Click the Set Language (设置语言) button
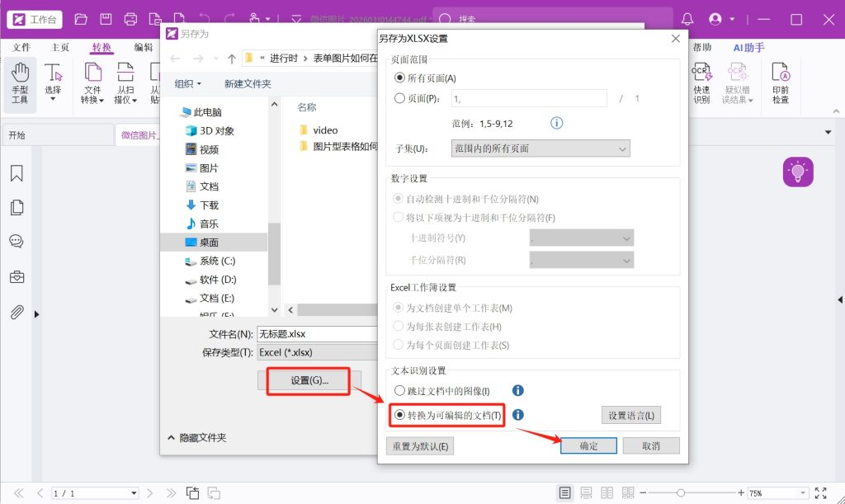This screenshot has height=504, width=845. pyautogui.click(x=630, y=416)
